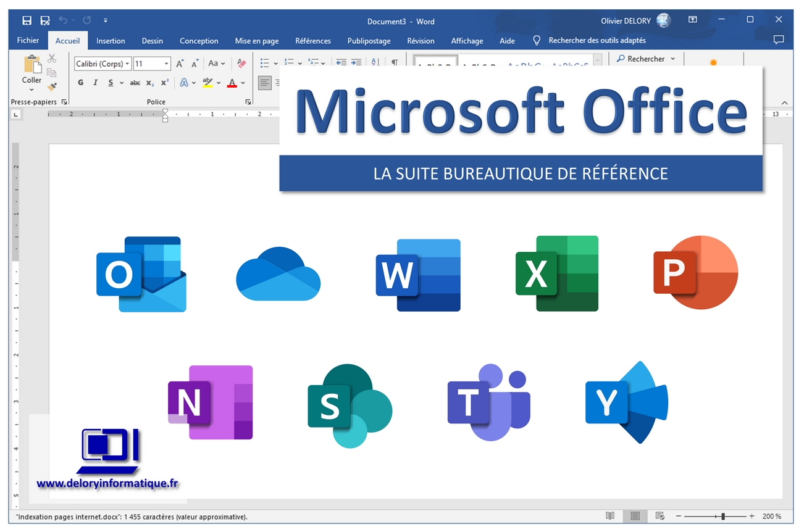
Task: Open the comments speech bubble icon
Action: (x=779, y=40)
